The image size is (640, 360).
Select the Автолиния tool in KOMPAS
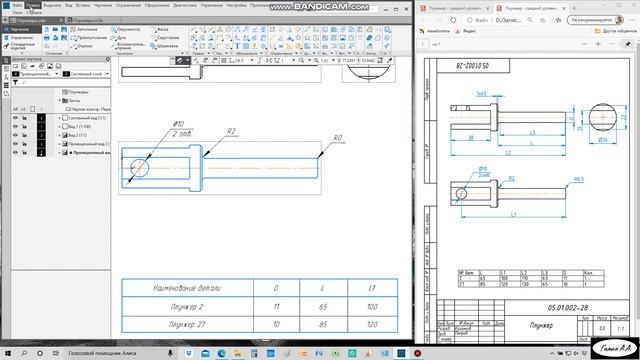84,29
